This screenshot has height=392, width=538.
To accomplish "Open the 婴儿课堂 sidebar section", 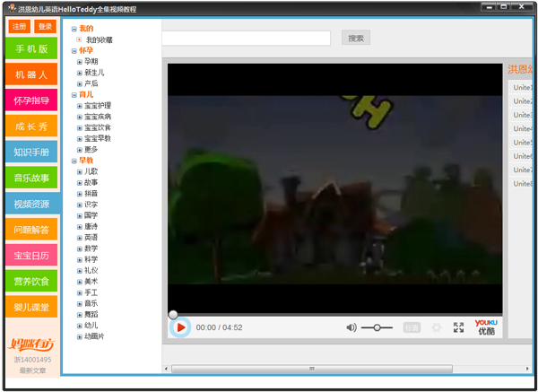I will pos(31,307).
